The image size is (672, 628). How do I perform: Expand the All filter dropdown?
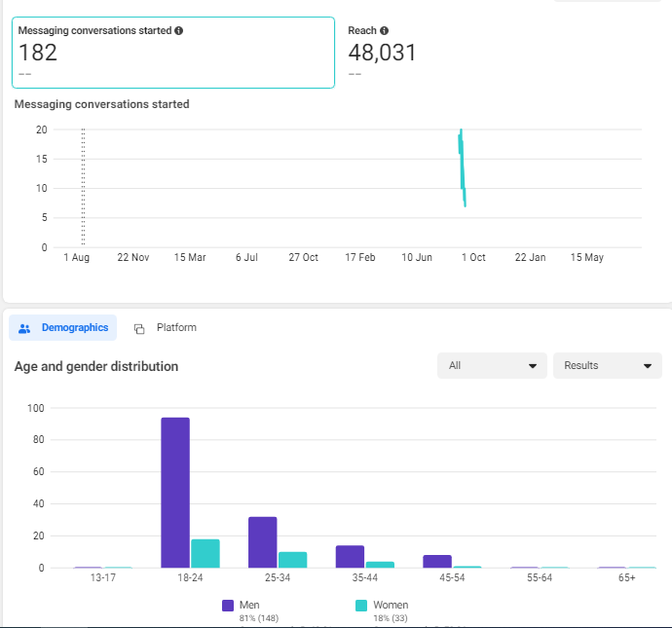pos(492,366)
